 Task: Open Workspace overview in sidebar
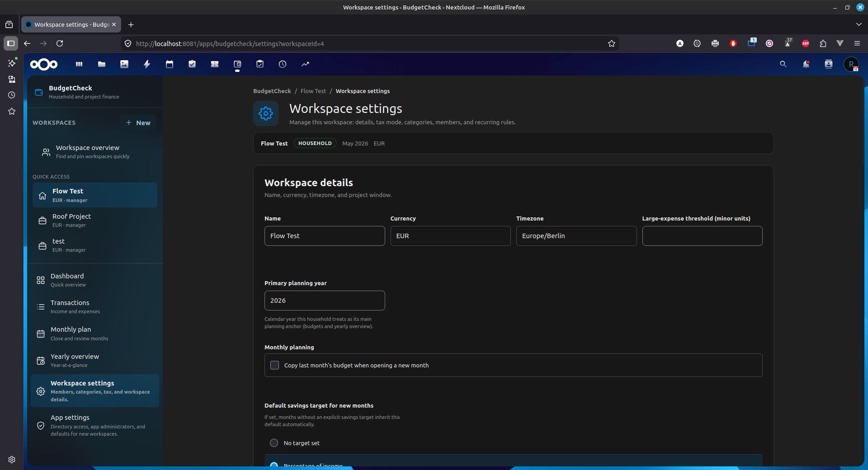click(95, 152)
